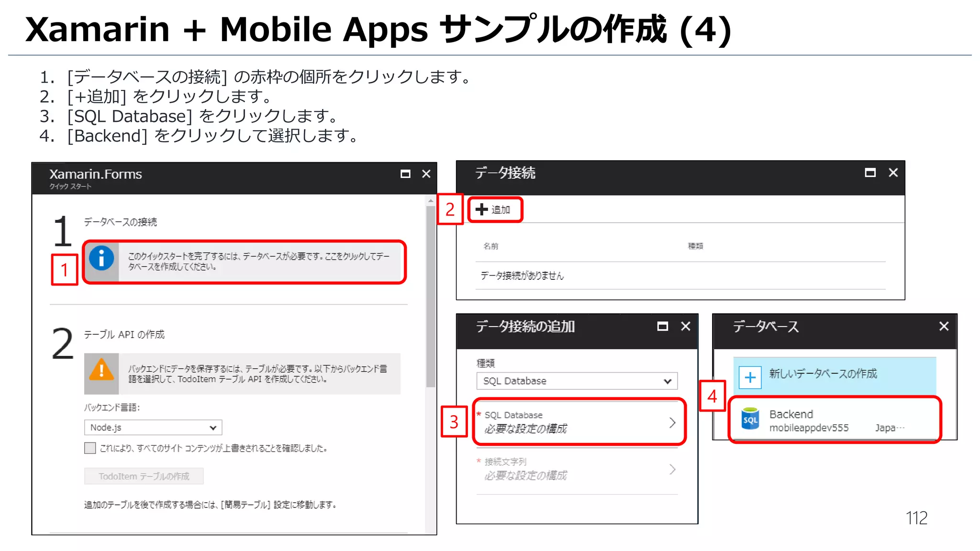This screenshot has width=980, height=551.
Task: Click the テーブル API の作成 heading
Action: click(124, 334)
